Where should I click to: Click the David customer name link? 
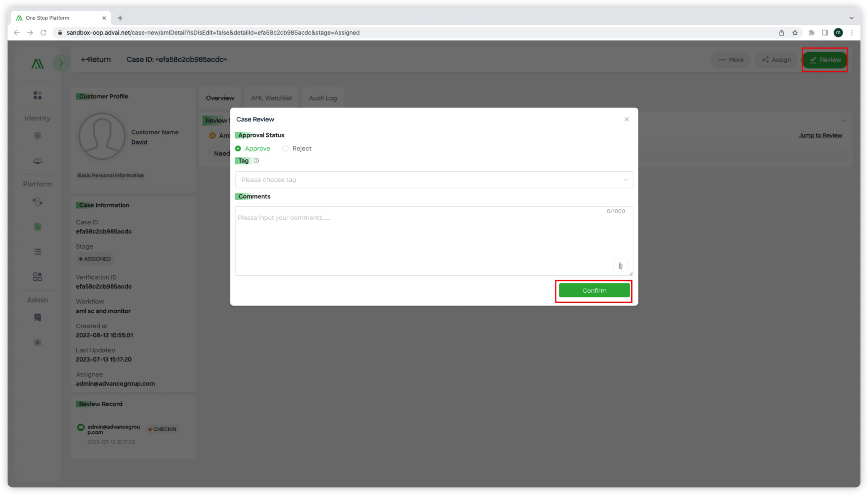[140, 142]
